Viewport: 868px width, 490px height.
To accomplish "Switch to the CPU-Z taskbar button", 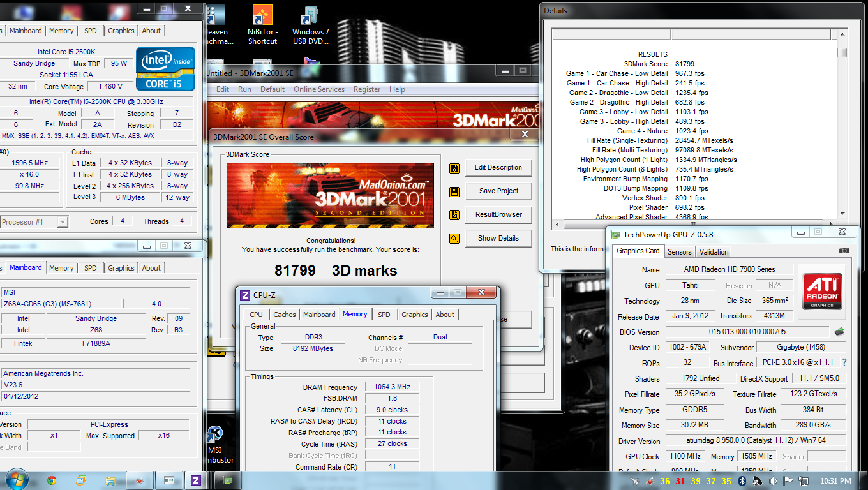I will point(197,480).
